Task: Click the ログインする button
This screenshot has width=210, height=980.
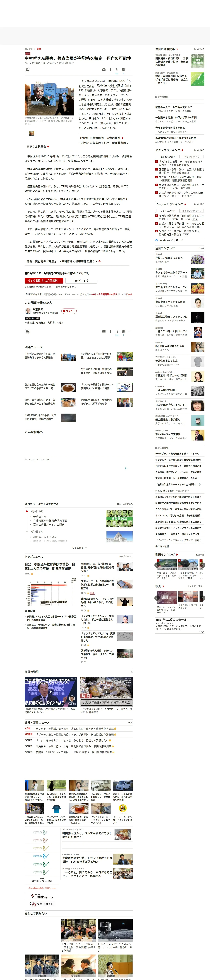Action: (81, 280)
